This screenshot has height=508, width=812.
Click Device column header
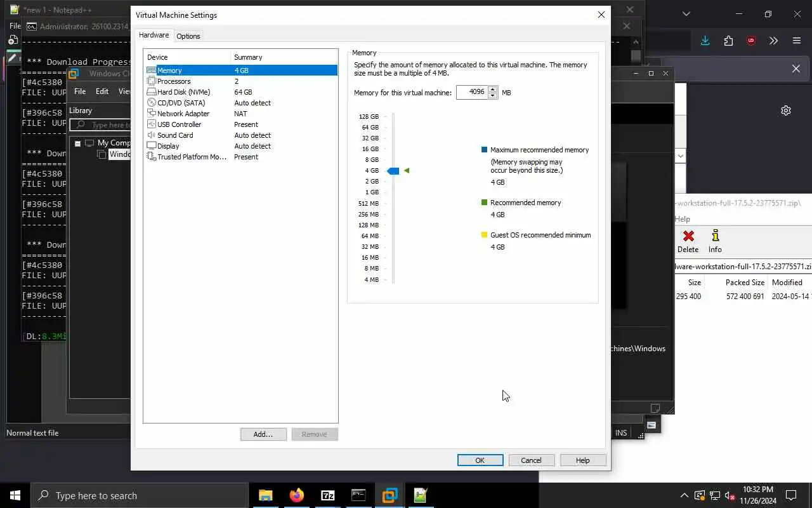(x=187, y=57)
